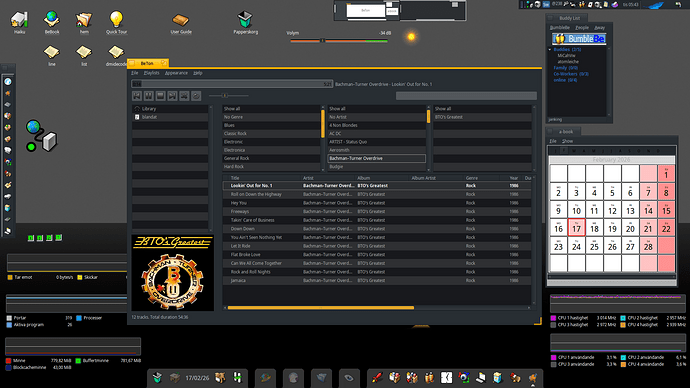The width and height of the screenshot is (690, 388).
Task: Select Library in BeTon's playlist pane
Action: (170, 109)
